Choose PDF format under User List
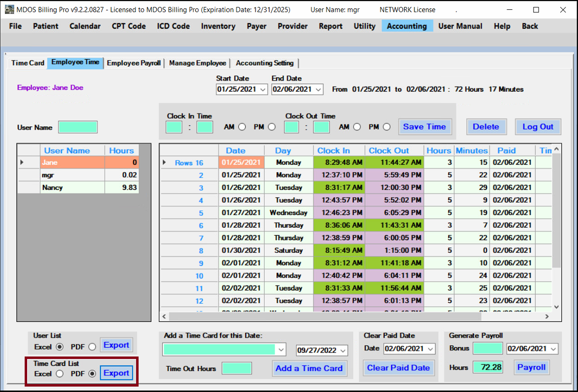This screenshot has height=392, width=578. point(93,347)
